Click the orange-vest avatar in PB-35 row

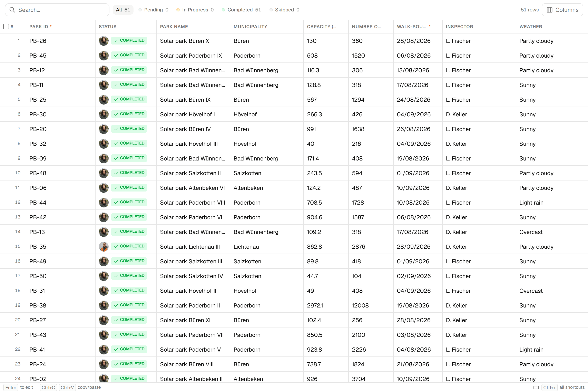click(104, 246)
